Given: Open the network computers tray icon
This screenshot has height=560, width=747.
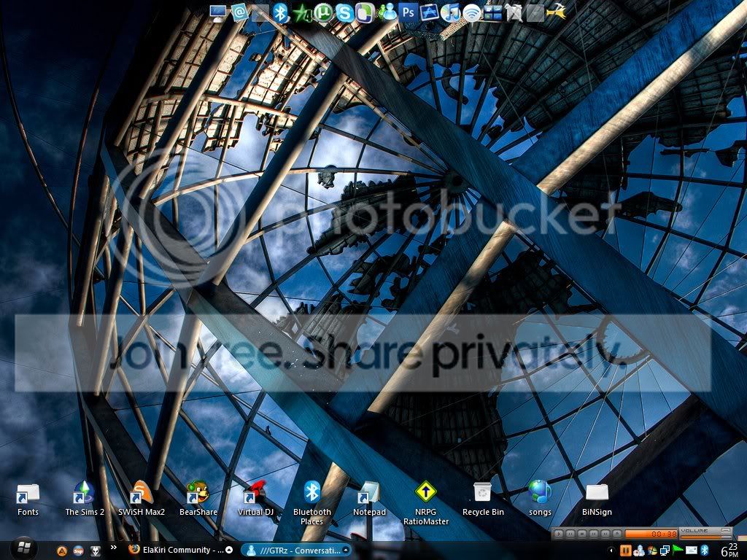Looking at the screenshot, I should [665, 551].
